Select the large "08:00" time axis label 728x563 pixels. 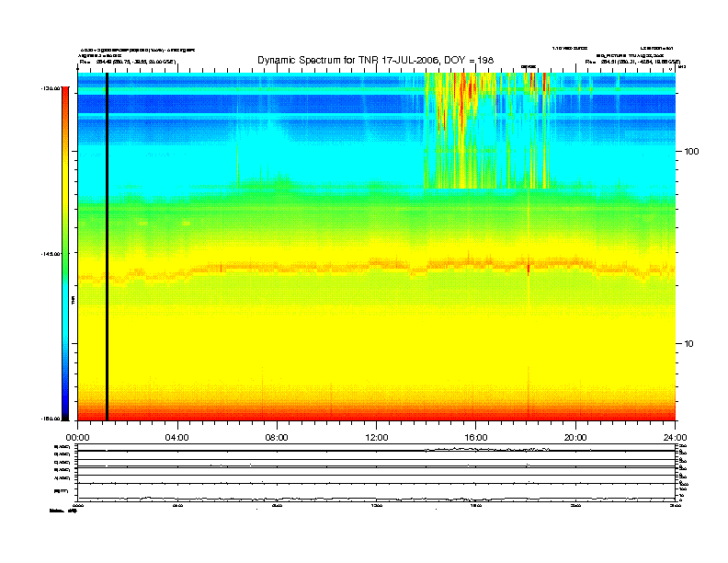tap(277, 438)
